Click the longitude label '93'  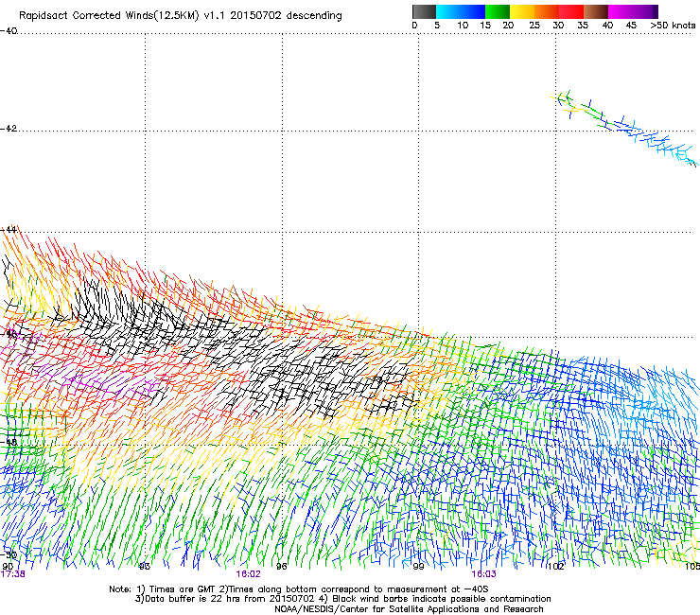click(144, 567)
